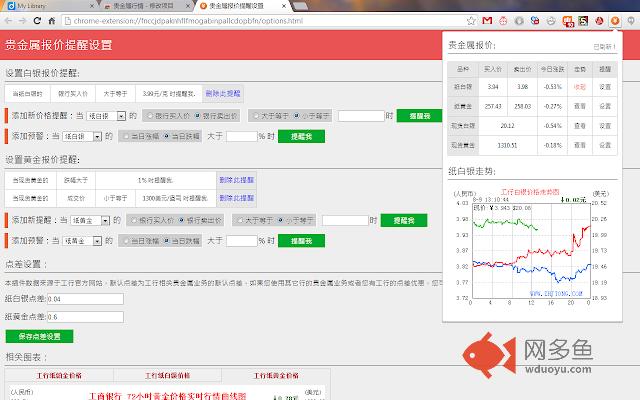Click the 纸白银走势 price chart in popup
640x400 pixels.
point(531,247)
